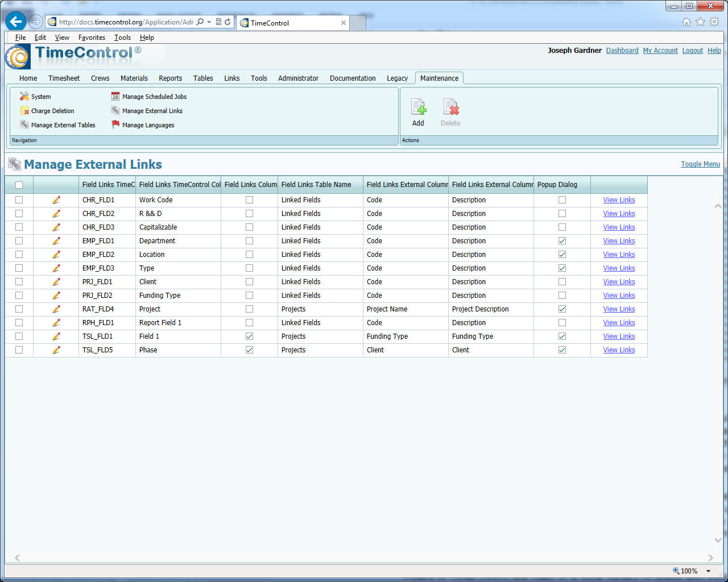Click the page refresh icon in address bar

(227, 22)
